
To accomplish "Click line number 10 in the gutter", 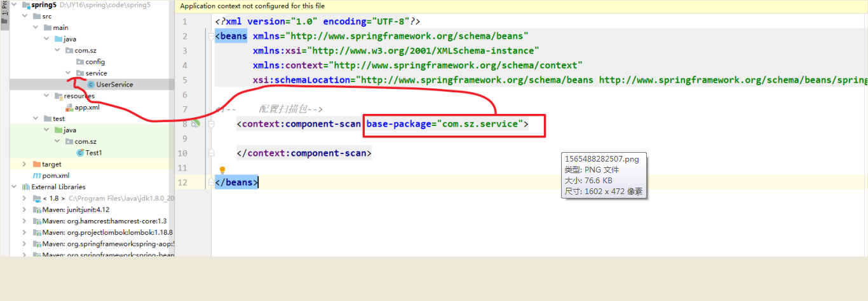I will pos(183,153).
